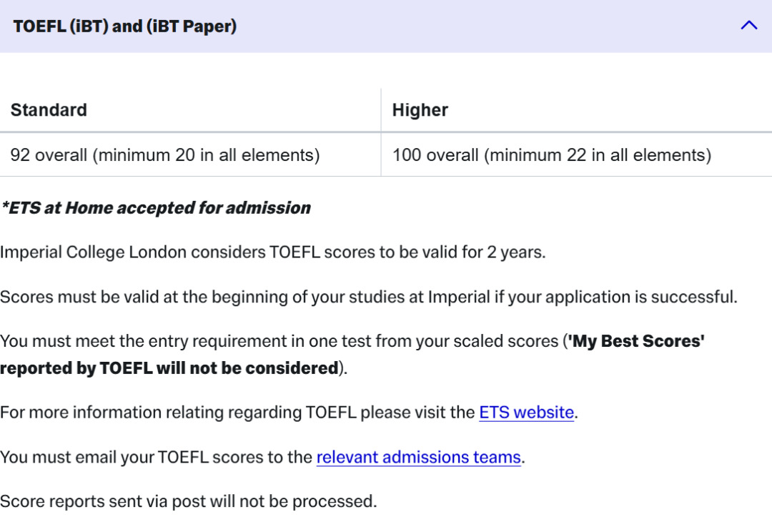Image resolution: width=772 pixels, height=532 pixels.
Task: Click the '*ETS at Home accepted for admission' note
Action: pyautogui.click(x=156, y=208)
